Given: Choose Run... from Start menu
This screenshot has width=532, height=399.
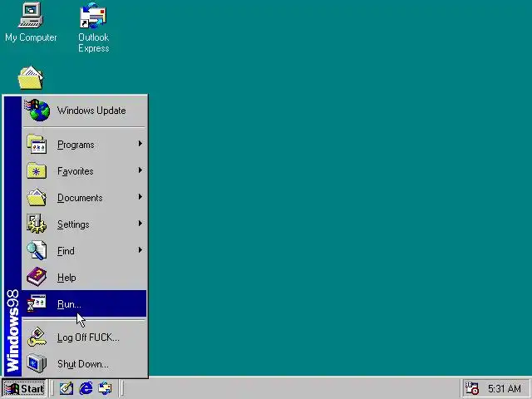Looking at the screenshot, I should tap(84, 303).
